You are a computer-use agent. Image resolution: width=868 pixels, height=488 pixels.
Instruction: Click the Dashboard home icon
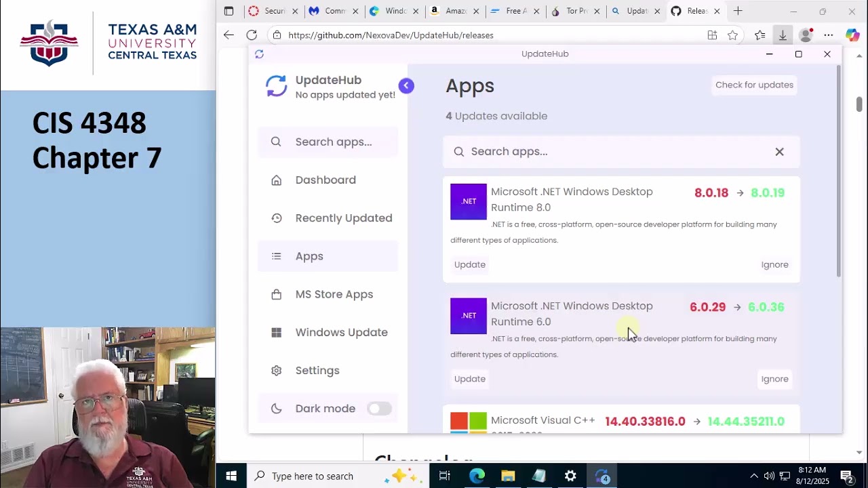(276, 180)
